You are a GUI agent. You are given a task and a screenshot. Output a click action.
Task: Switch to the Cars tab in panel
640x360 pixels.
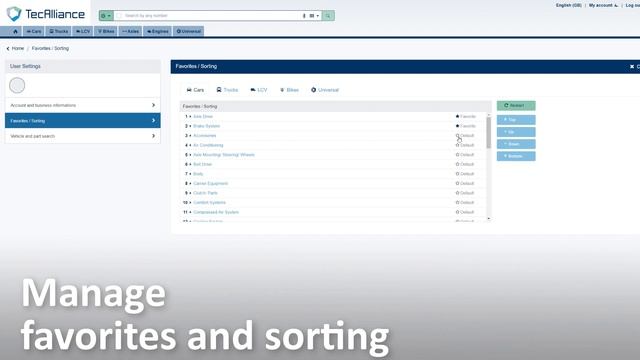tap(195, 90)
